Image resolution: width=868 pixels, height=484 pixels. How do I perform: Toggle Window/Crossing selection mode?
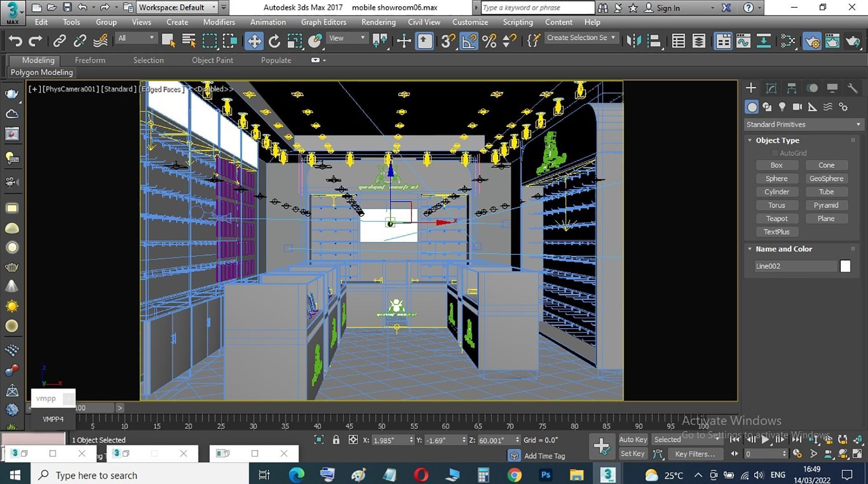[x=230, y=41]
